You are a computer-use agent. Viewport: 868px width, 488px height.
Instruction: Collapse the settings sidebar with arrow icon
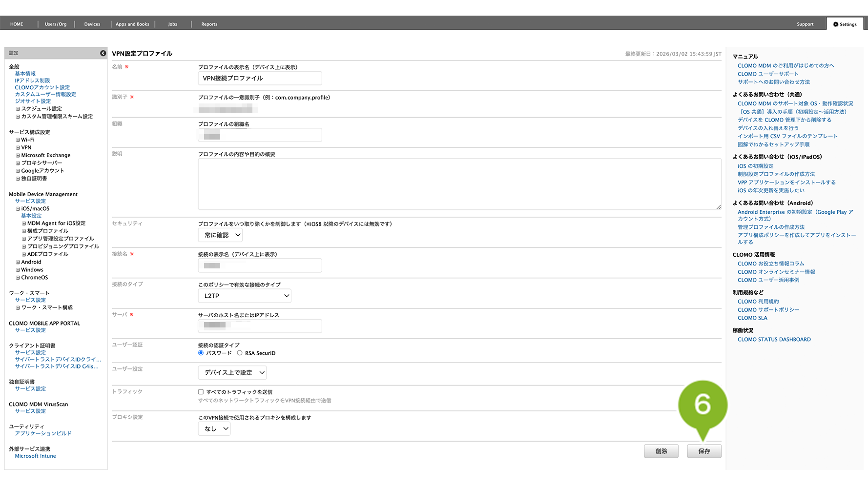(x=103, y=53)
